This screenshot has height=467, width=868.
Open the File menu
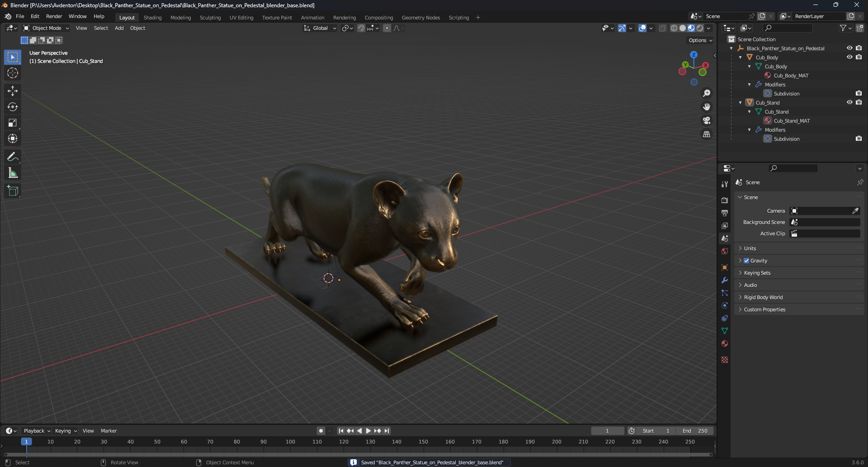pyautogui.click(x=20, y=16)
